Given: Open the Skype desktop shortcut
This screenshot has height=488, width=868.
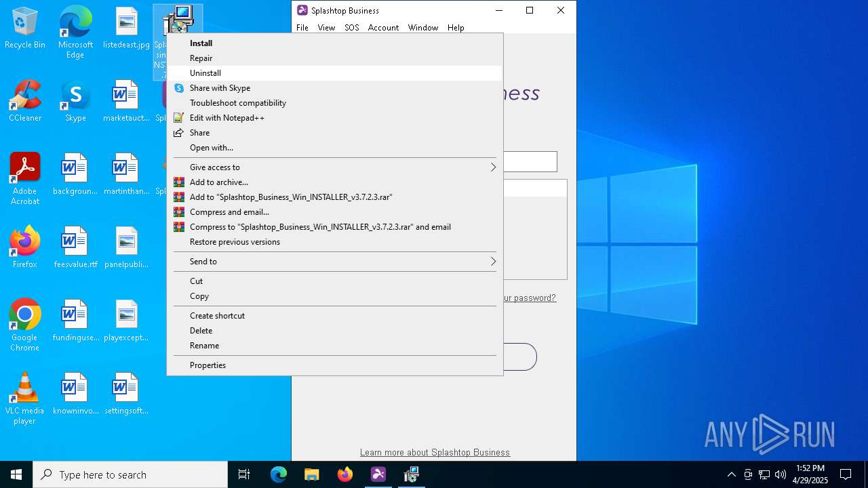Looking at the screenshot, I should tap(75, 102).
